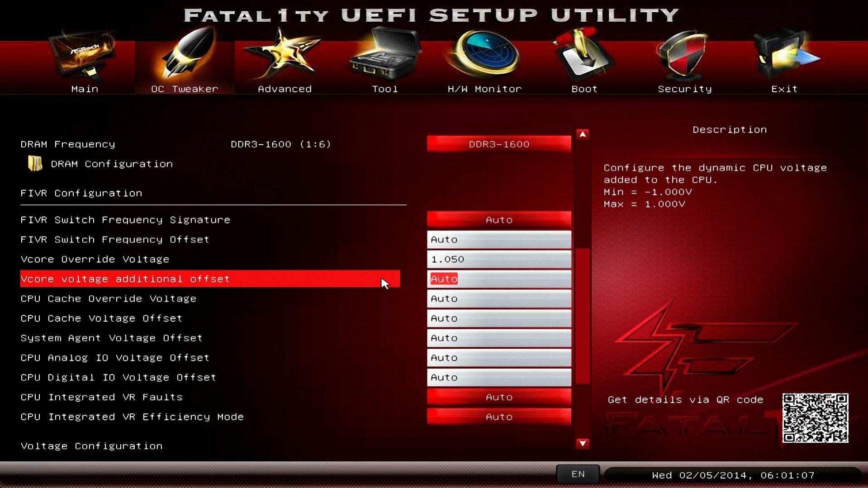Select the DRAM Frequency setting row
This screenshot has height=488, width=868.
coord(68,144)
